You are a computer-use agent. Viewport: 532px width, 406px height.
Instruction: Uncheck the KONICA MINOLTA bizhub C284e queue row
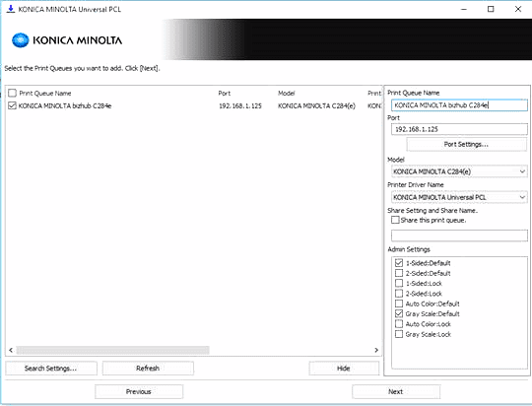[12, 105]
